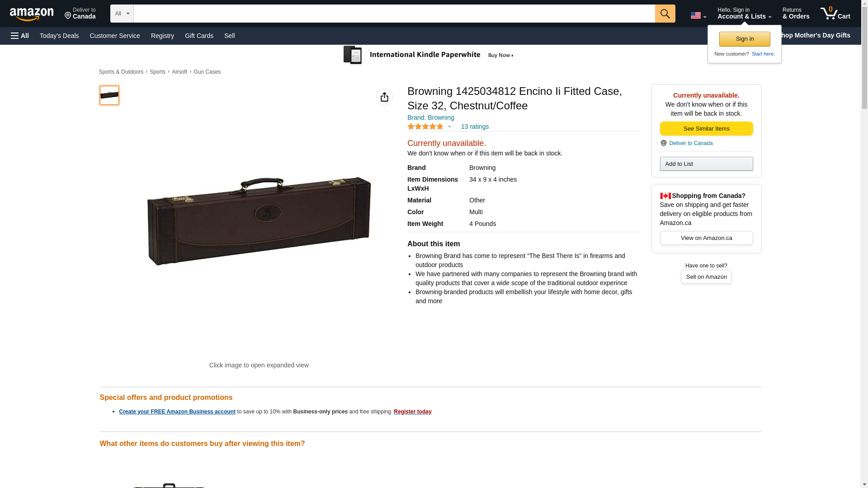
Task: Open the All hamburger menu
Action: coord(20,36)
